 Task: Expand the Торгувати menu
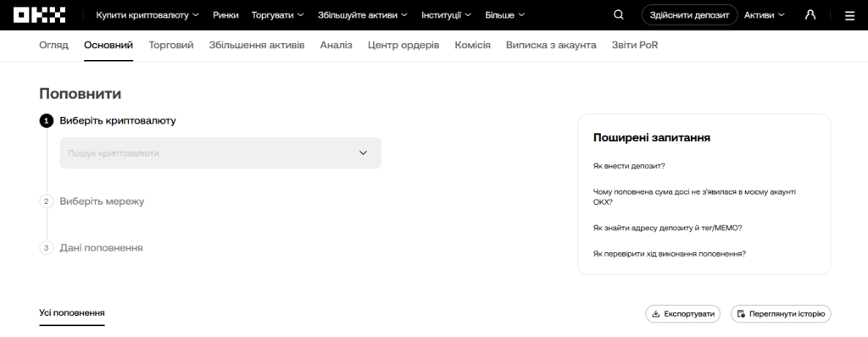pos(277,15)
